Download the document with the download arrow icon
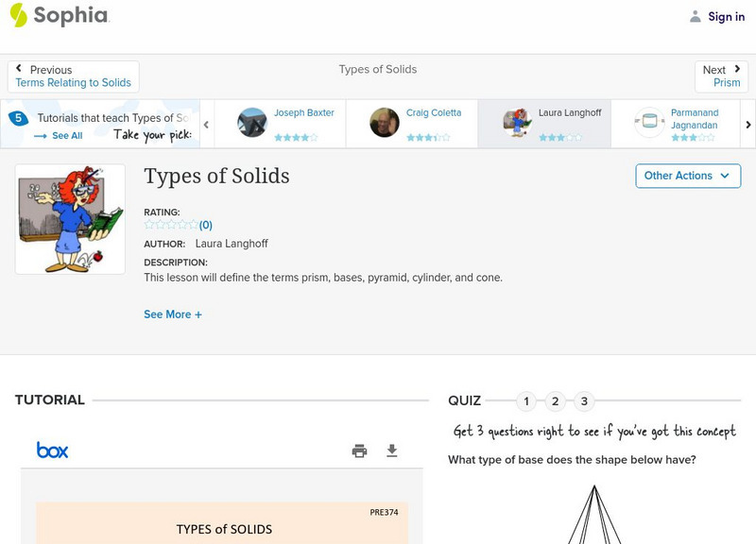 pos(392,450)
